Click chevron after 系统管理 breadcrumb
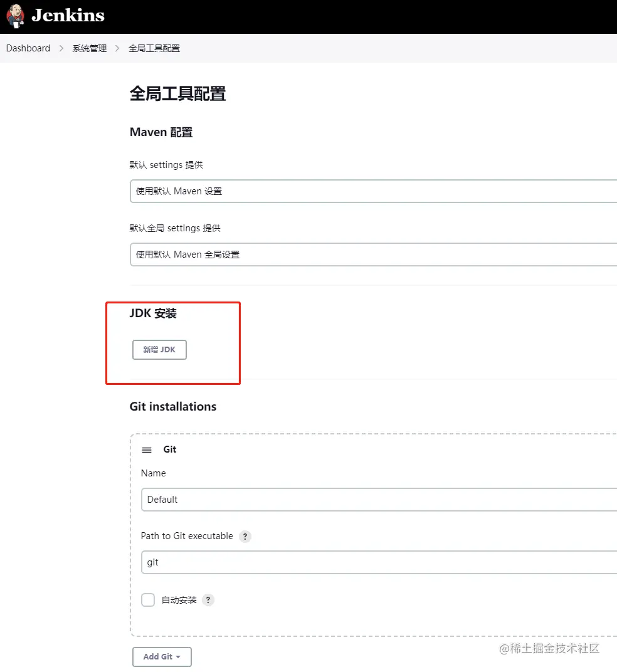 tap(117, 48)
